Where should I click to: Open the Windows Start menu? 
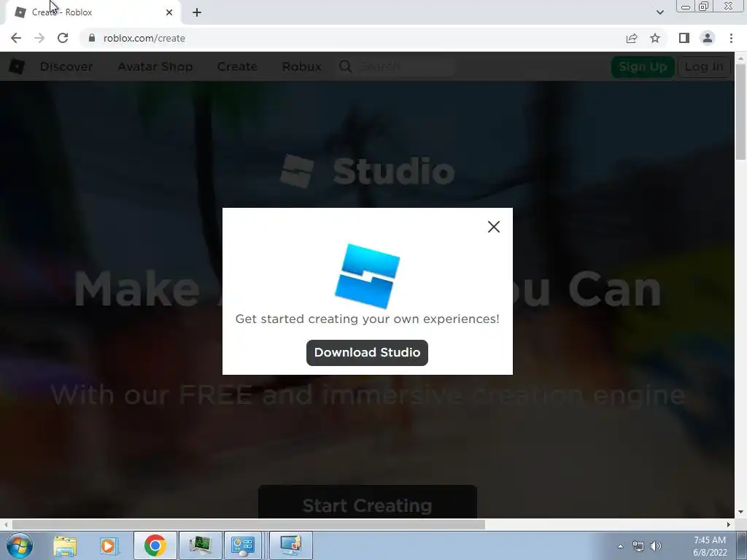coord(20,545)
